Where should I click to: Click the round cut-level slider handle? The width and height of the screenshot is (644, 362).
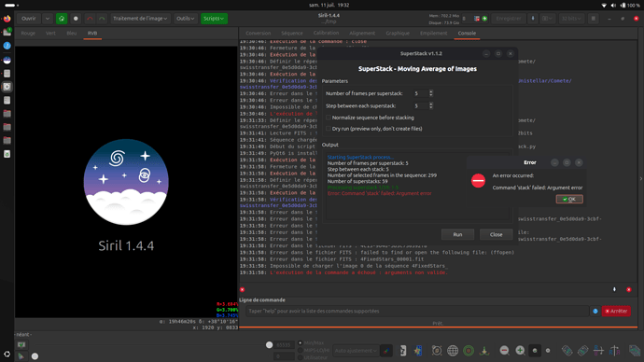[269, 345]
